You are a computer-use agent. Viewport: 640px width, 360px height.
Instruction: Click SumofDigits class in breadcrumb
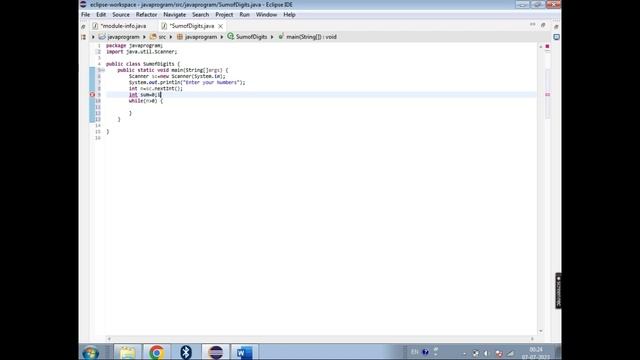251,37
